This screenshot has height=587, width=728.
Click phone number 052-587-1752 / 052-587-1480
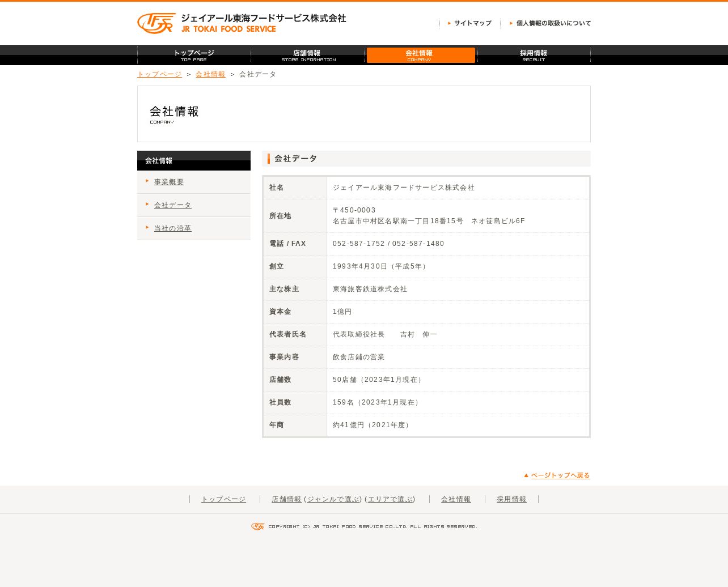[x=388, y=244]
